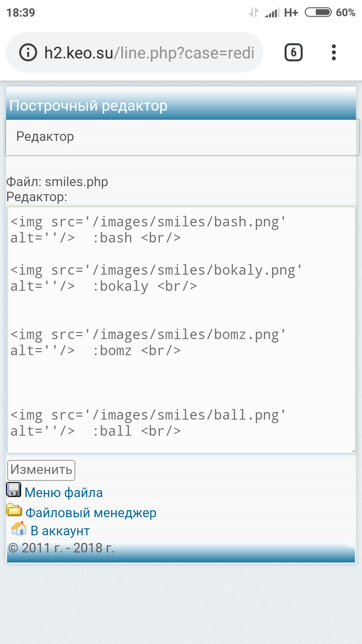The height and width of the screenshot is (644, 362).
Task: Follow the В аккаунт link
Action: pyautogui.click(x=60, y=531)
